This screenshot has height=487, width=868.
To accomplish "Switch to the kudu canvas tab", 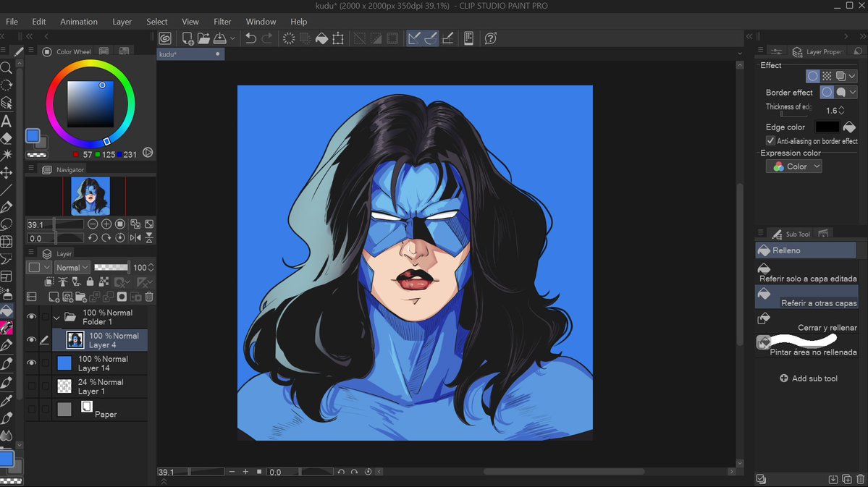I will [190, 54].
